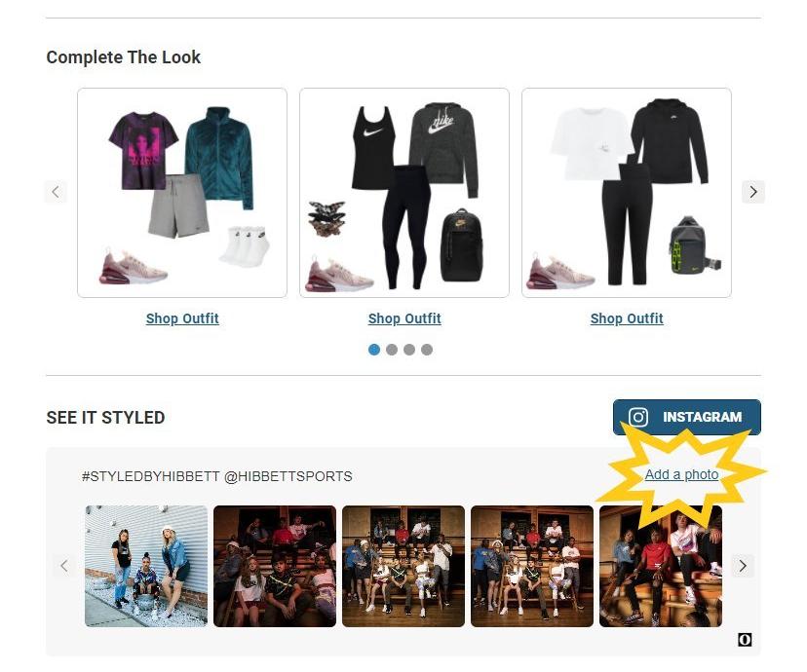Shop Outfit link under teal jacket outfit
The image size is (807, 672).
coord(182,318)
